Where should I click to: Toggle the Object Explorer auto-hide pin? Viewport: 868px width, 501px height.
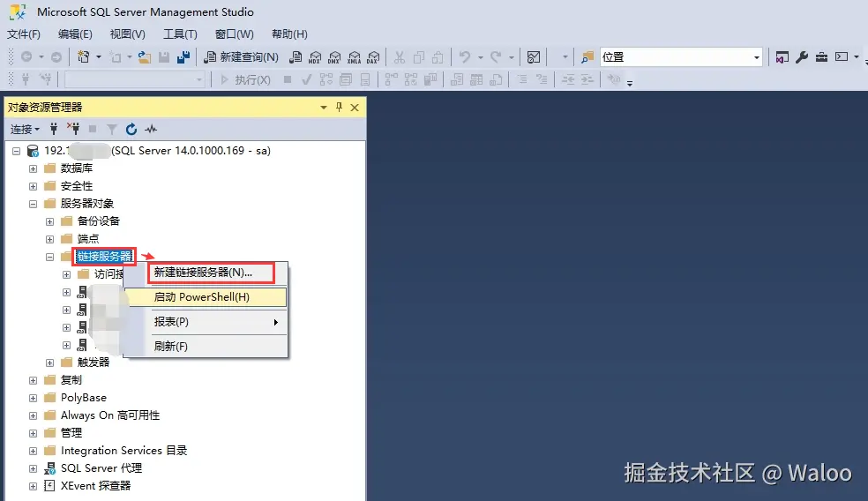[339, 108]
